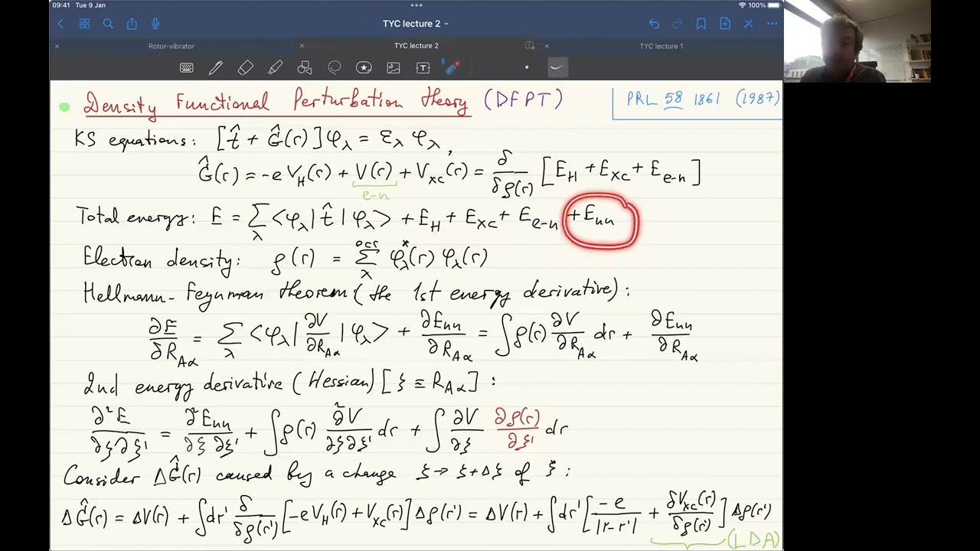
Task: Open the Elements sticker tool
Action: pyautogui.click(x=364, y=68)
